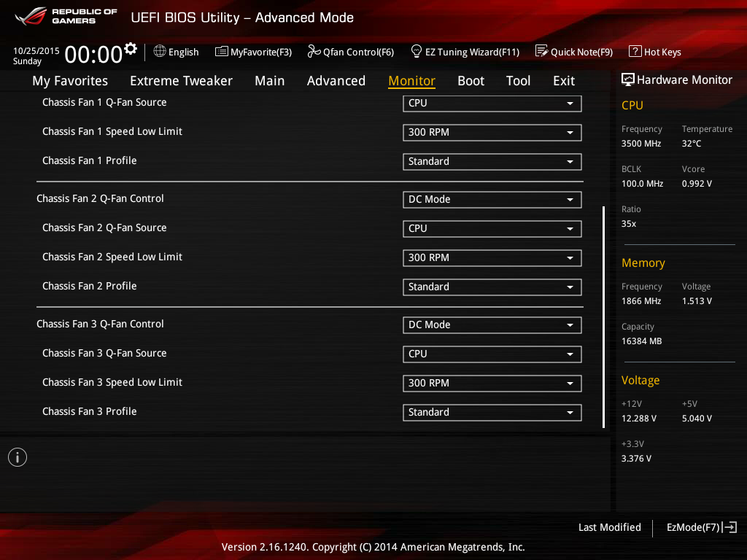The image size is (747, 560).
Task: Open the Boot tab
Action: (471, 81)
